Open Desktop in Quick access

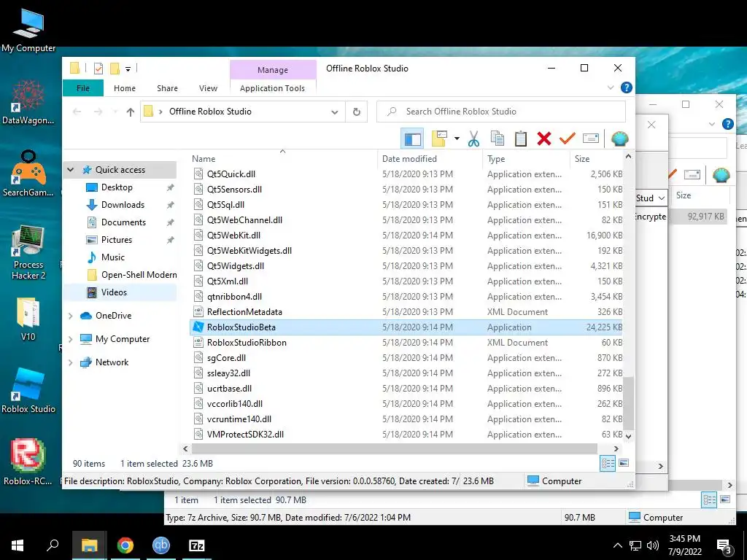pyautogui.click(x=117, y=187)
